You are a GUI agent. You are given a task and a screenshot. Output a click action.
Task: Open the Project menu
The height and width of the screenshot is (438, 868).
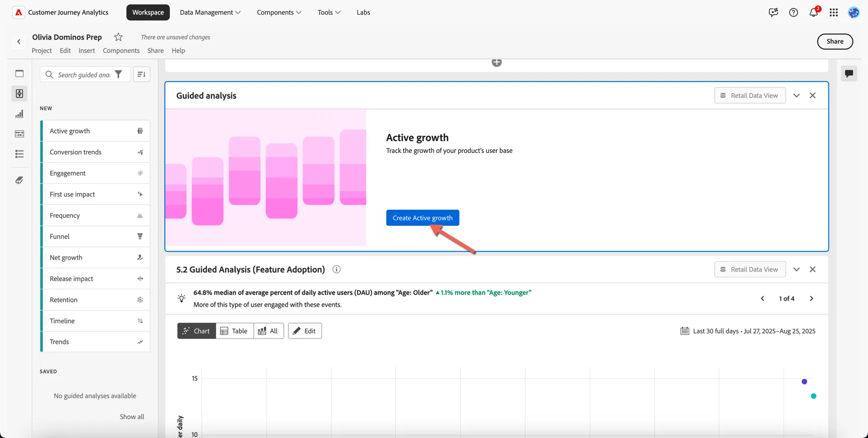(42, 50)
